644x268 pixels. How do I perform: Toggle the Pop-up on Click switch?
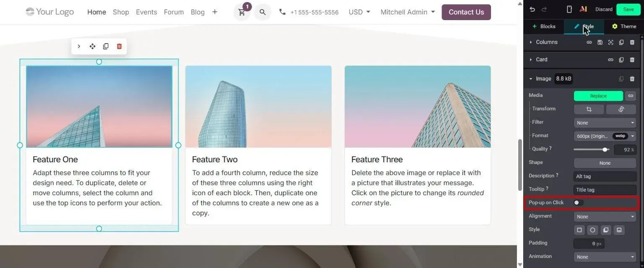click(x=579, y=203)
